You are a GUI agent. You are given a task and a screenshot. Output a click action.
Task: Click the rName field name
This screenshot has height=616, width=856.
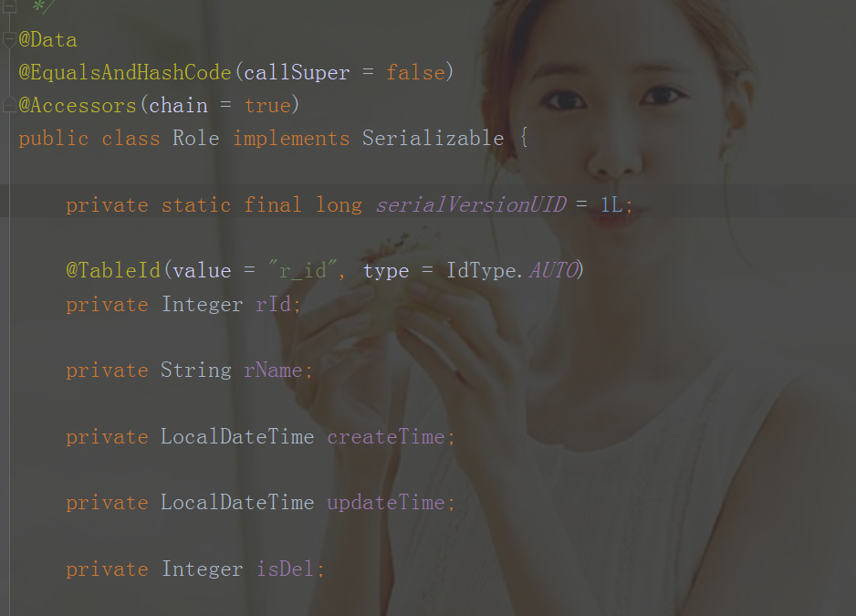point(273,371)
